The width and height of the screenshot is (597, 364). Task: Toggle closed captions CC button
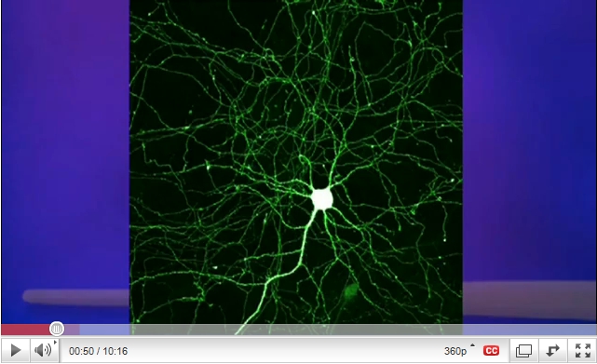(491, 351)
